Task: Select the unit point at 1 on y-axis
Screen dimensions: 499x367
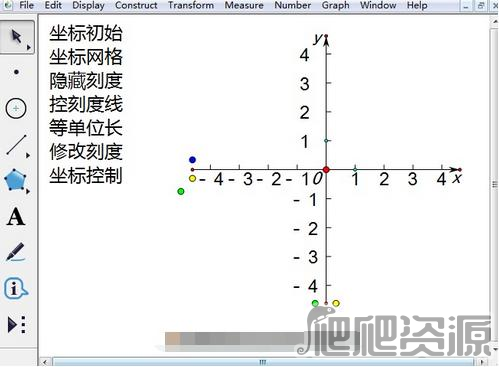Action: point(326,141)
